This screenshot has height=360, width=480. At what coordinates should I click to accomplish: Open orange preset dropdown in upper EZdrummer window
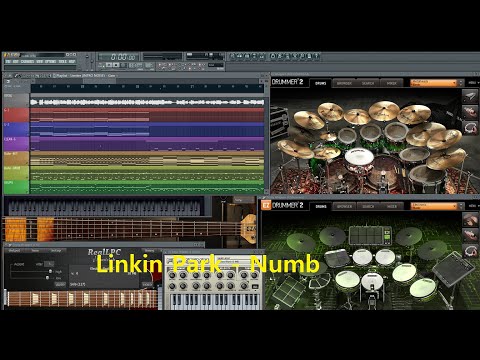(433, 83)
